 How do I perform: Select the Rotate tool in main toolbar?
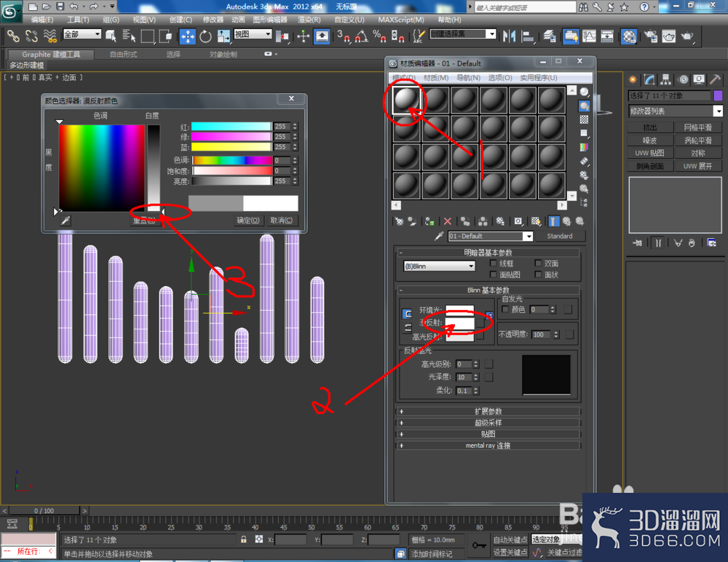pos(205,36)
